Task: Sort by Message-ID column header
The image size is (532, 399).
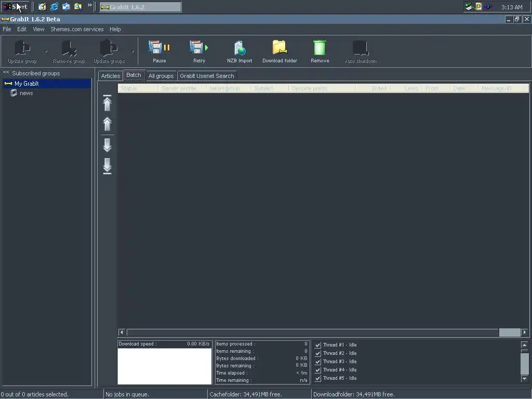Action: coord(501,88)
